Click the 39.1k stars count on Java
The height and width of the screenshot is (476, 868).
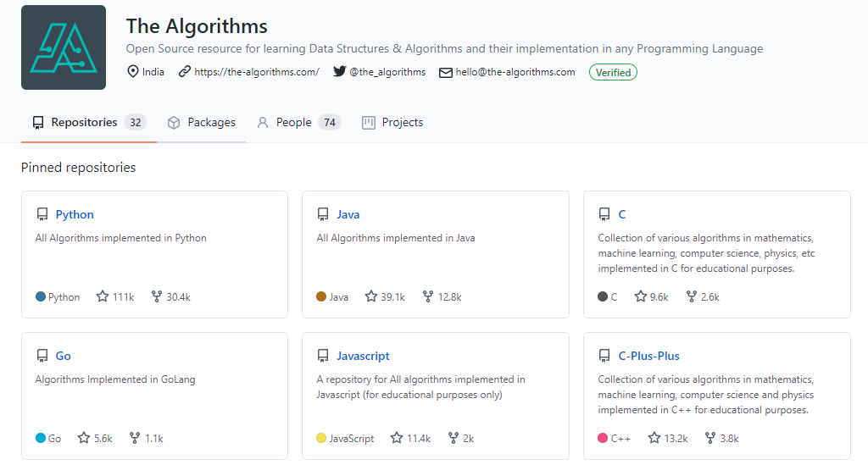(x=393, y=297)
